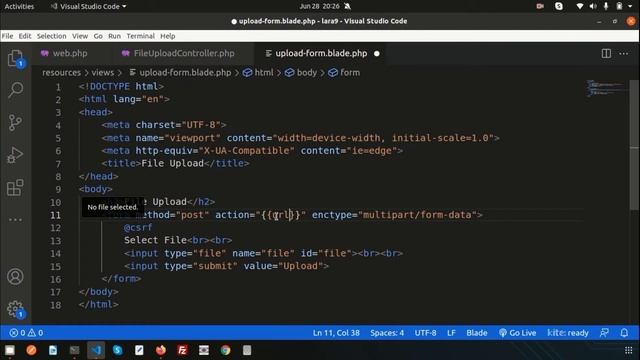Open the Activities overview
This screenshot has height=360, width=640.
coord(19,6)
